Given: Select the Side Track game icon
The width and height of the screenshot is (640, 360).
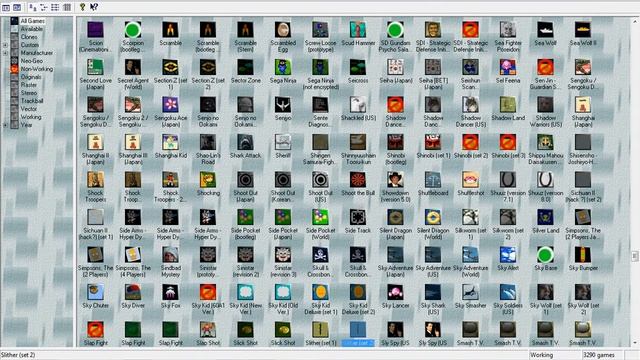Looking at the screenshot, I should click(358, 218).
